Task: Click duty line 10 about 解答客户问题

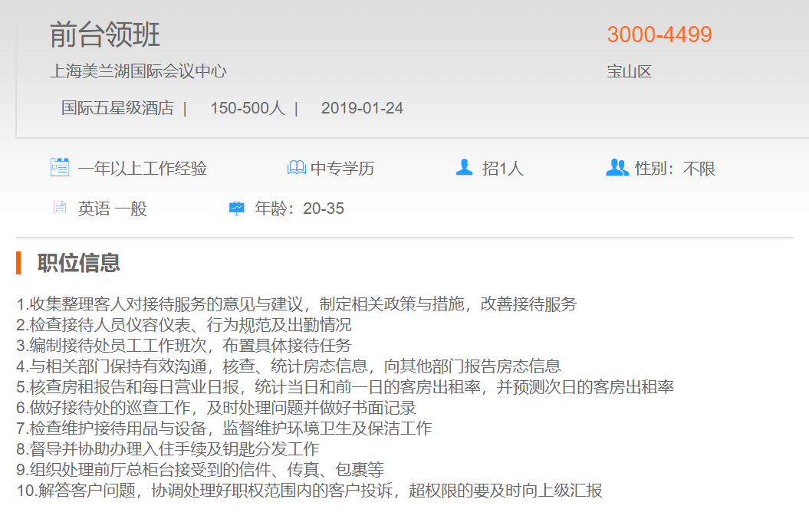Action: pyautogui.click(x=309, y=491)
